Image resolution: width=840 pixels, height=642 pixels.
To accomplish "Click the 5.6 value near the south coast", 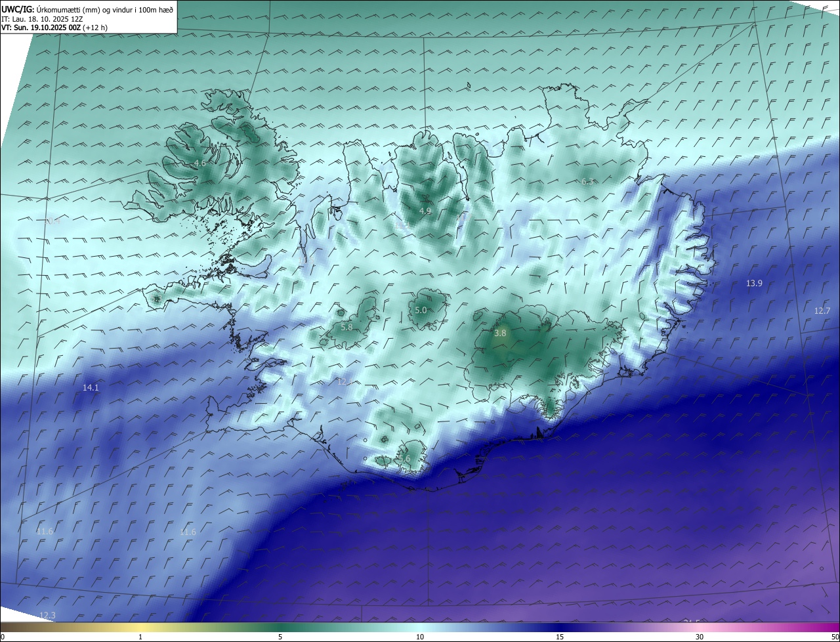I will click(x=404, y=459).
